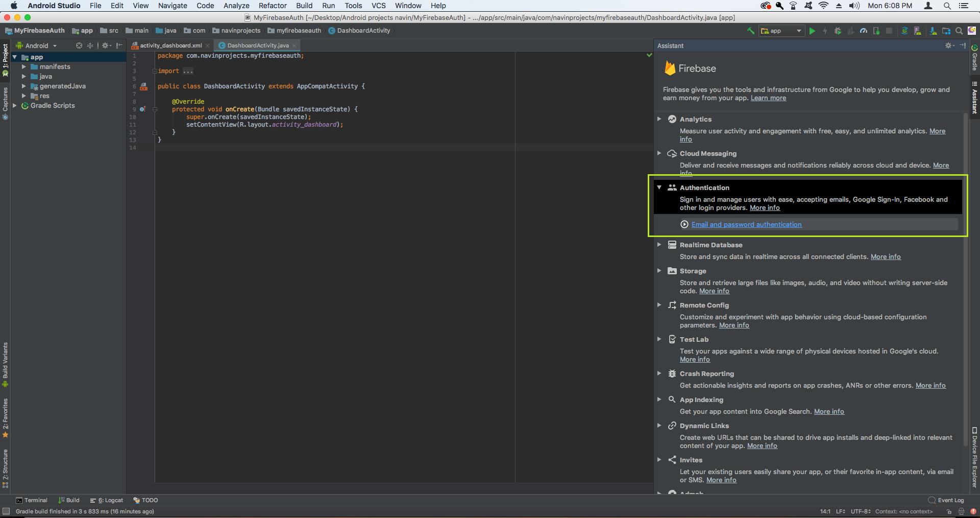Click the green hammer Make Project icon
The height and width of the screenshot is (518, 980).
click(750, 31)
